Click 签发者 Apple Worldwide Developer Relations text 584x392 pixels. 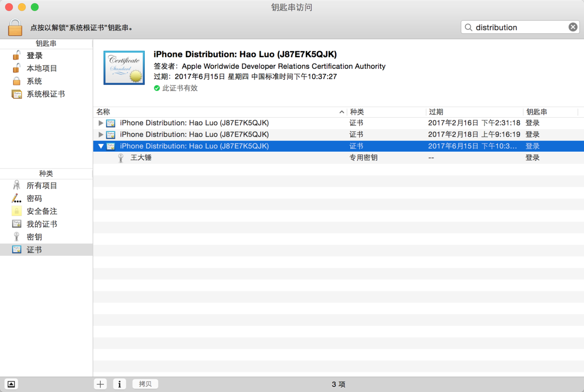point(269,66)
